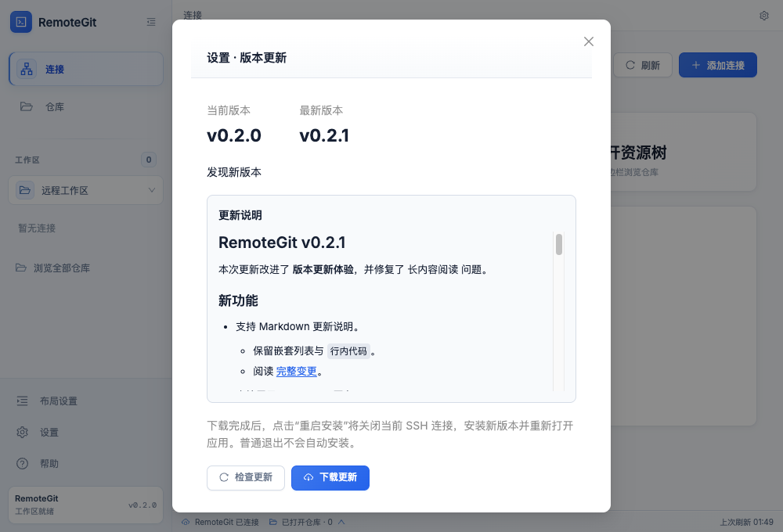The height and width of the screenshot is (532, 783).
Task: Click the 远程工作区 folder icon
Action: pyautogui.click(x=25, y=190)
